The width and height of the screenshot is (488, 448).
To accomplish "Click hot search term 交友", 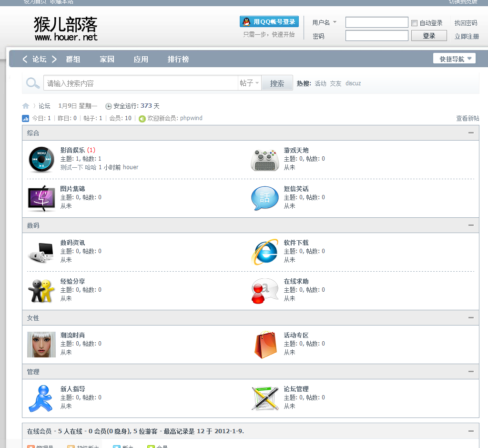I will (x=335, y=83).
